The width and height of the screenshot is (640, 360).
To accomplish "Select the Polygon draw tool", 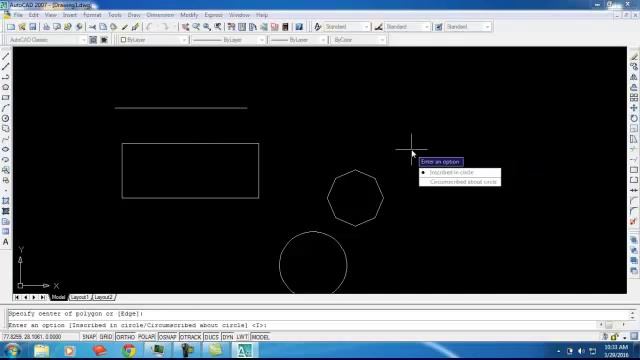I will pos(6,87).
